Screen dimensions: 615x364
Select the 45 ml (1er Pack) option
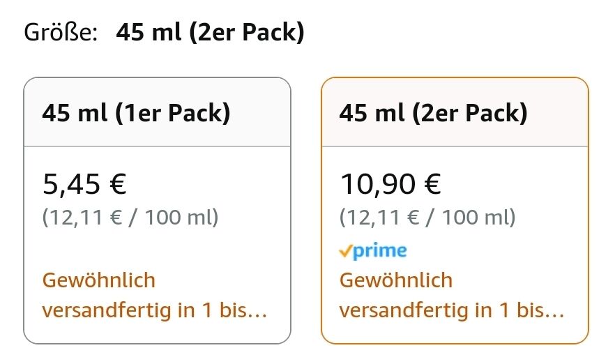[158, 211]
